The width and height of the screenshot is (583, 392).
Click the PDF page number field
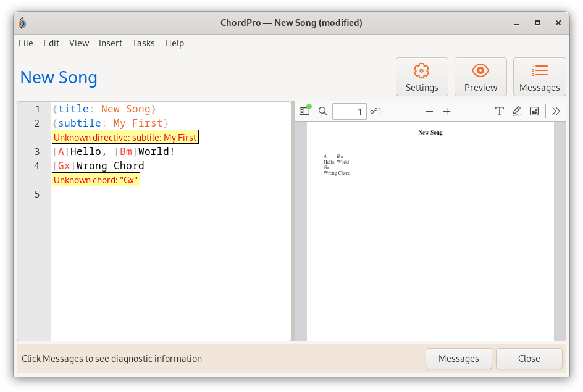click(350, 112)
